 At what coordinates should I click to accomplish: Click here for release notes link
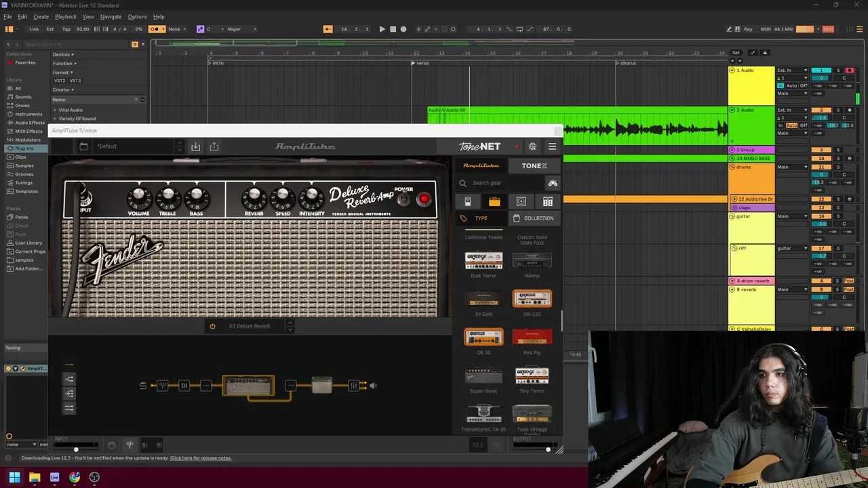[x=201, y=458]
